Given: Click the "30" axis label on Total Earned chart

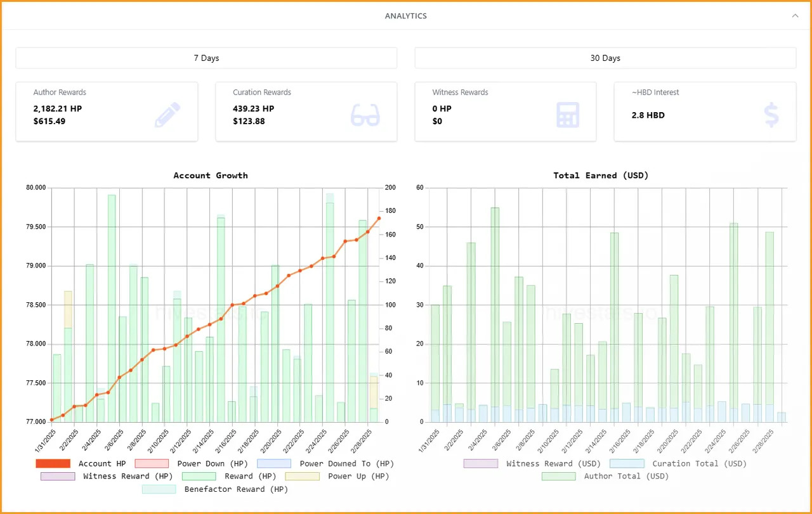Looking at the screenshot, I should click(x=419, y=305).
